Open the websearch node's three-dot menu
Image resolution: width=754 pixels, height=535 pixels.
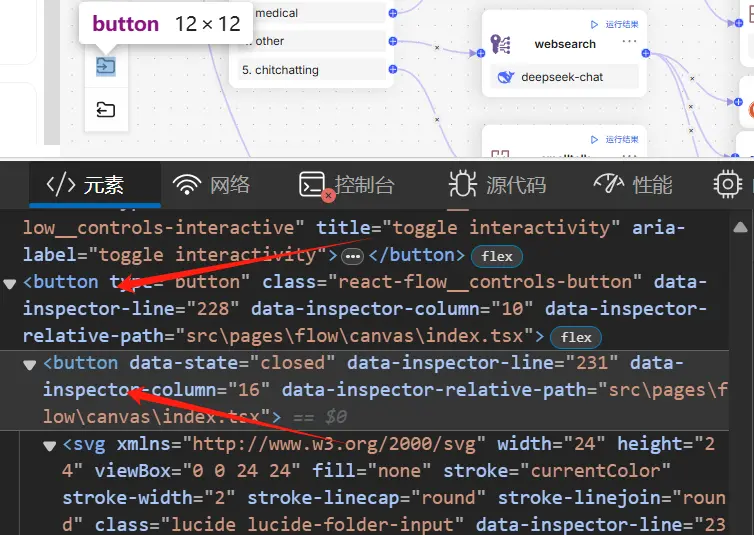(629, 41)
